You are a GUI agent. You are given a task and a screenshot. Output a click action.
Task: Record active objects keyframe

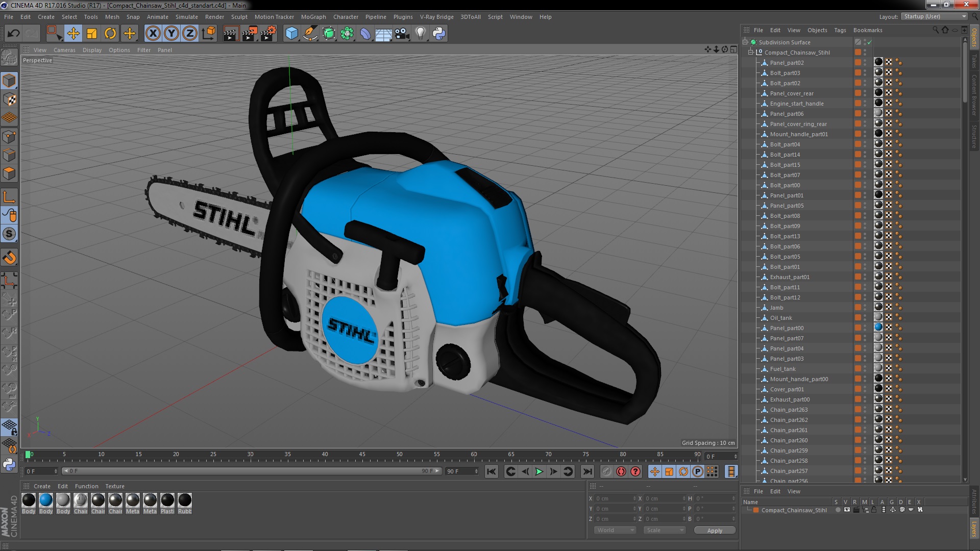pos(607,471)
